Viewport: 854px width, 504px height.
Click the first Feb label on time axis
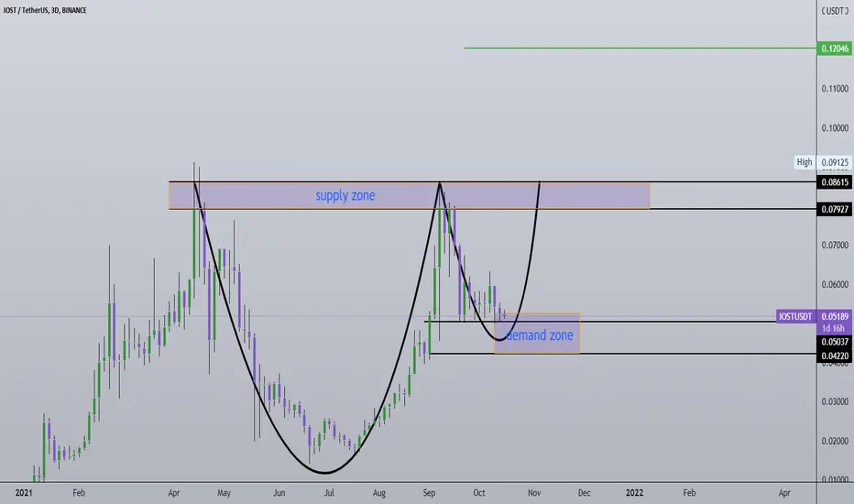tap(79, 493)
